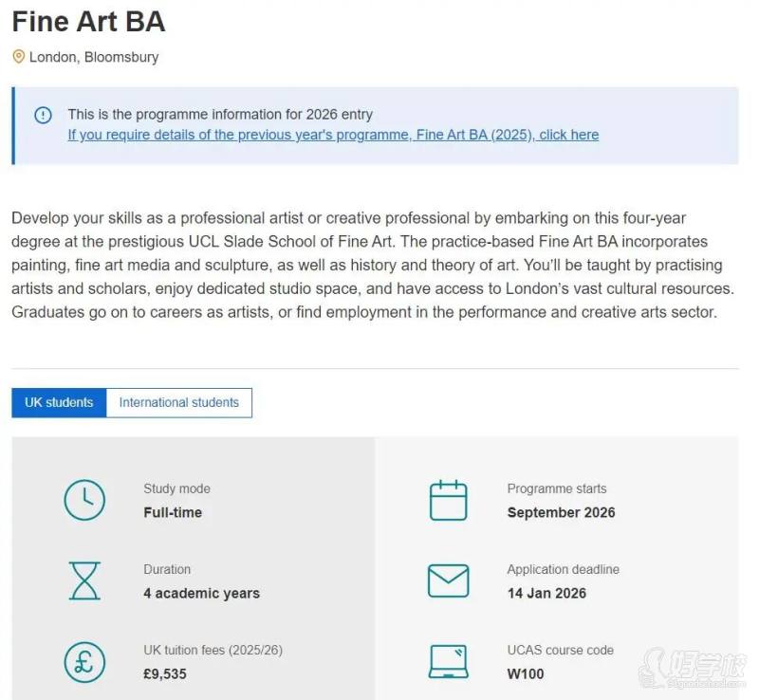
Task: Click the pound sign tuition fees icon
Action: [x=84, y=662]
